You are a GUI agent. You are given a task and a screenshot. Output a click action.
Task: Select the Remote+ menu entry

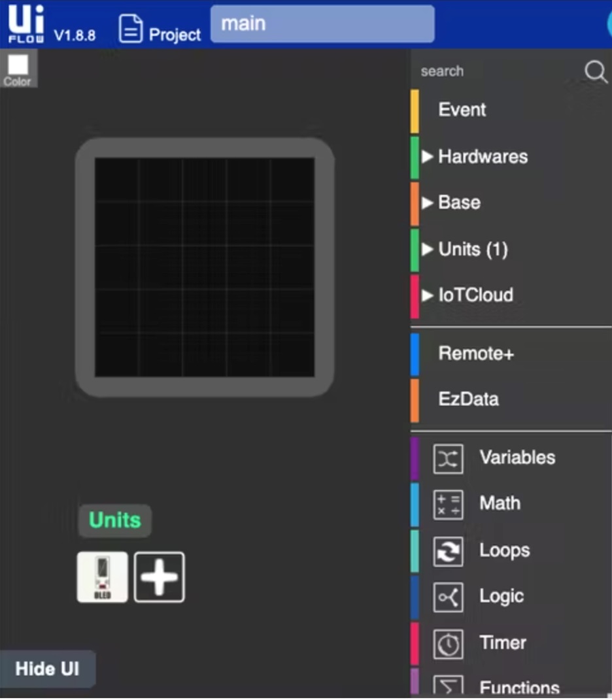pyautogui.click(x=475, y=354)
